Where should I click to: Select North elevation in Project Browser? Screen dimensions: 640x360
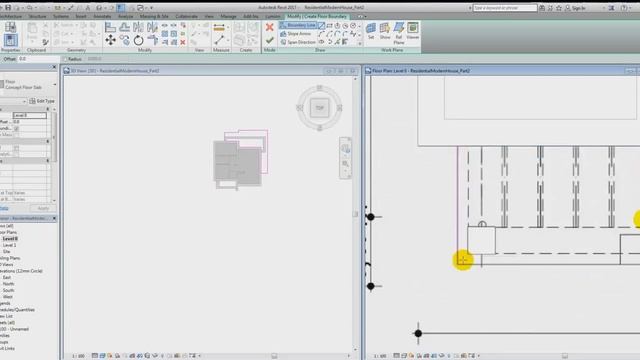point(8,284)
